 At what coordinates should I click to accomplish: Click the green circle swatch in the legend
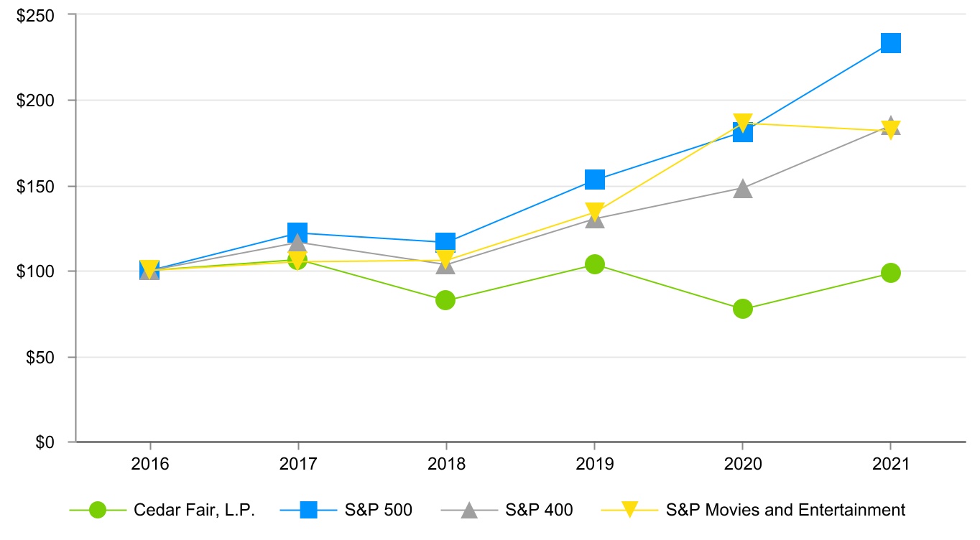(98, 511)
